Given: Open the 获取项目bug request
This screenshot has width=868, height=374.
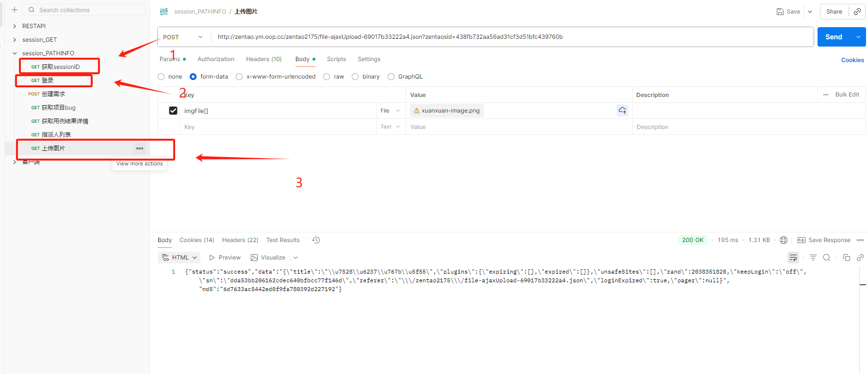Looking at the screenshot, I should click(53, 108).
